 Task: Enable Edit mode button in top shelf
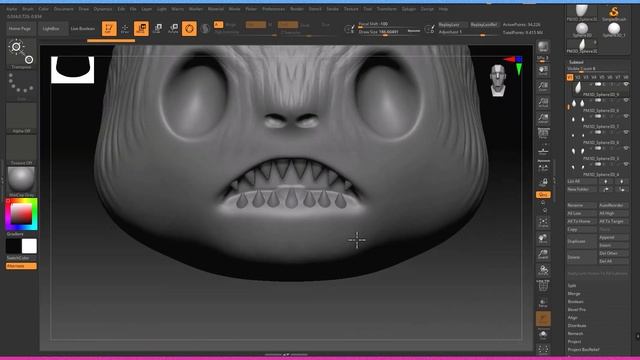tap(109, 28)
